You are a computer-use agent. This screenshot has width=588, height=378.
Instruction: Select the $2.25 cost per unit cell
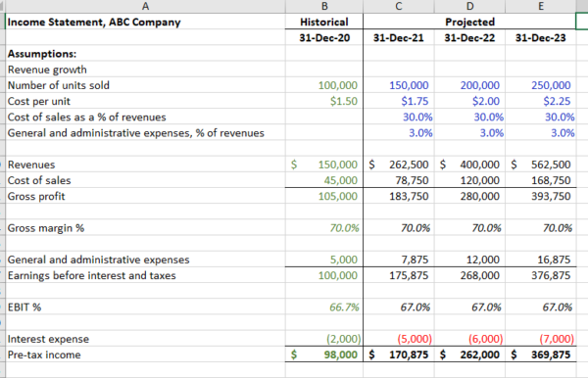point(540,101)
